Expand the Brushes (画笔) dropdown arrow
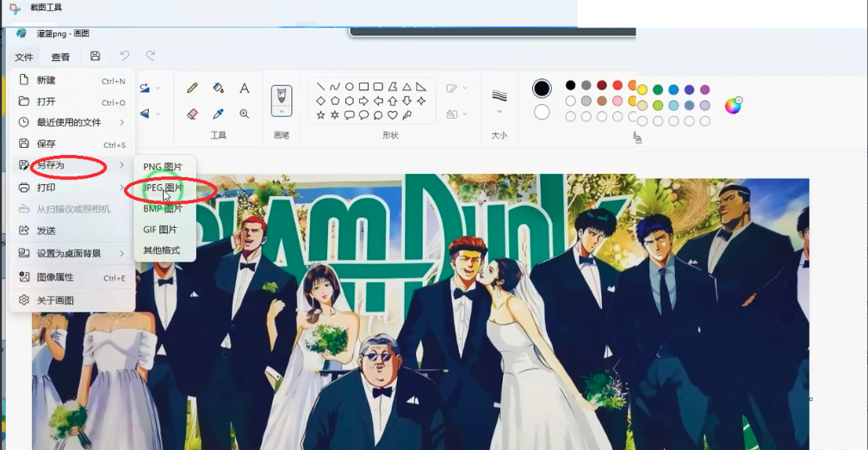The height and width of the screenshot is (450, 868). coord(282,111)
